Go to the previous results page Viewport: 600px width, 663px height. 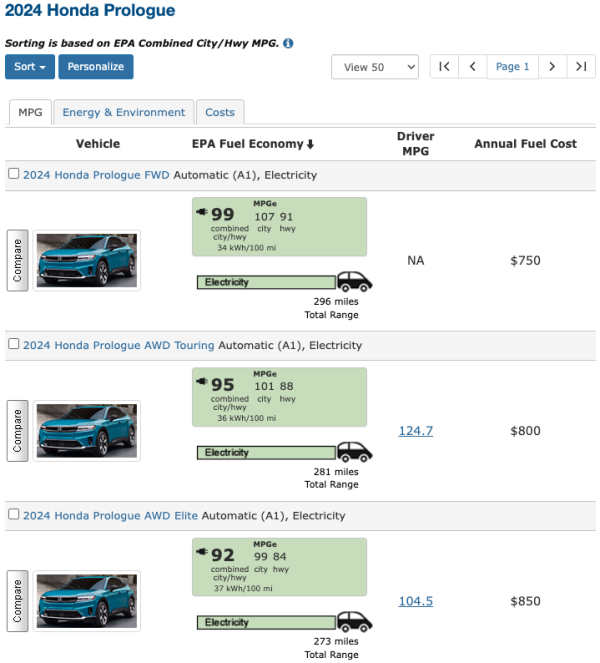472,67
